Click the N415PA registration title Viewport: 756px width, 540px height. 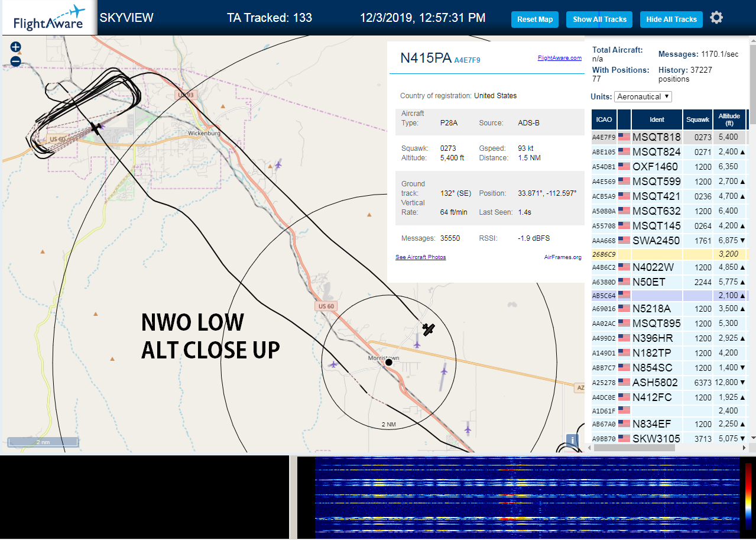click(426, 58)
